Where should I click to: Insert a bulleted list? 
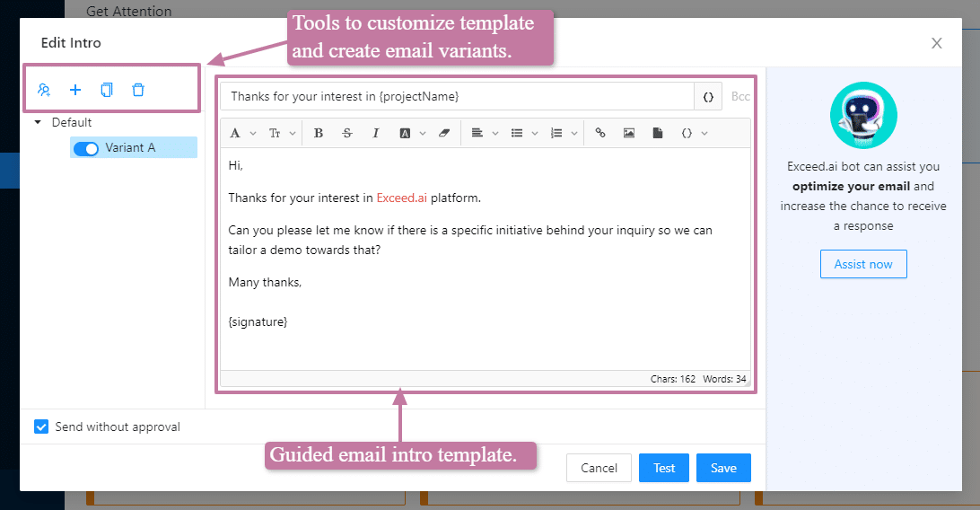(517, 133)
